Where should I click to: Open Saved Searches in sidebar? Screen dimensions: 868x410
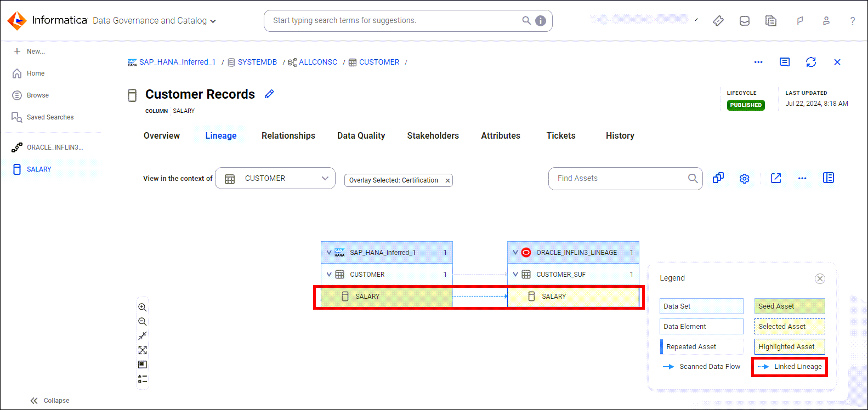click(x=43, y=117)
